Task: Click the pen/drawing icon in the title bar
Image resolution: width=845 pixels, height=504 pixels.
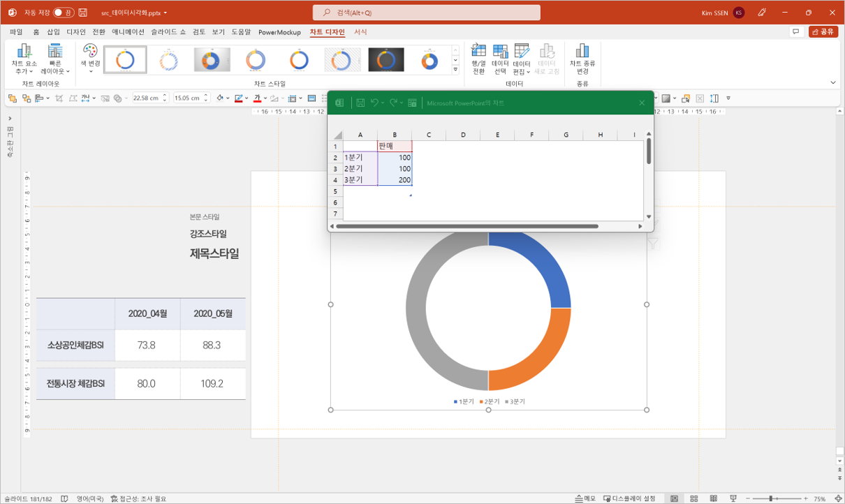Action: tap(763, 13)
